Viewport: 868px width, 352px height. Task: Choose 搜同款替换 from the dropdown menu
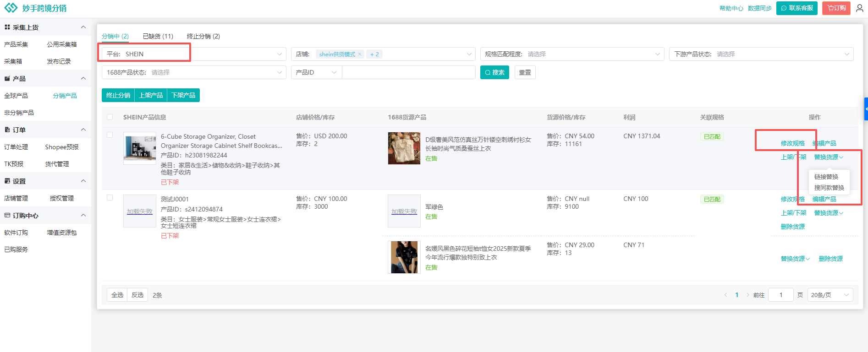coord(829,188)
